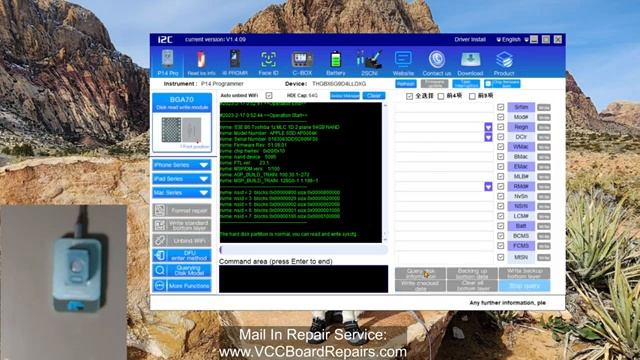Uncheck the SrNm row checkbox
This screenshot has height=360, width=640.
[500, 107]
